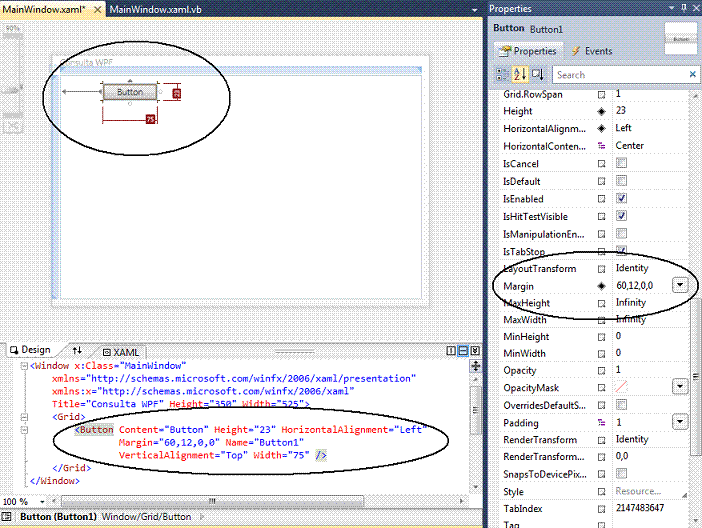Click the Button preview thumbnail
Viewport: 702px width, 528px height.
(681, 39)
